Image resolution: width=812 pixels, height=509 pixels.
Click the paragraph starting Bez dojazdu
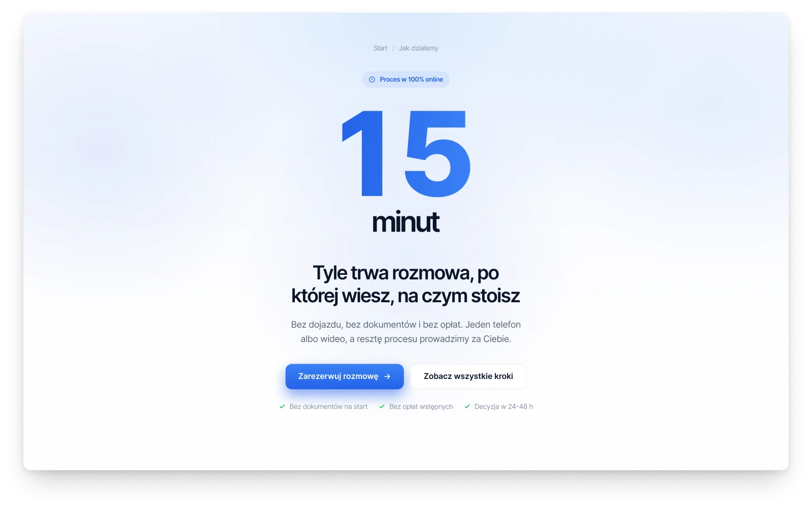coord(406,332)
